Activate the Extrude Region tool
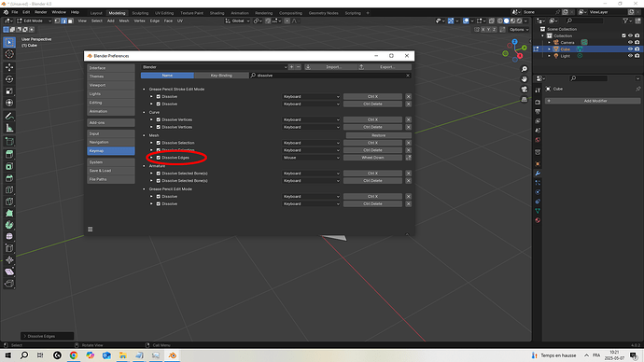Viewport: 644px width, 362px height. tap(9, 154)
